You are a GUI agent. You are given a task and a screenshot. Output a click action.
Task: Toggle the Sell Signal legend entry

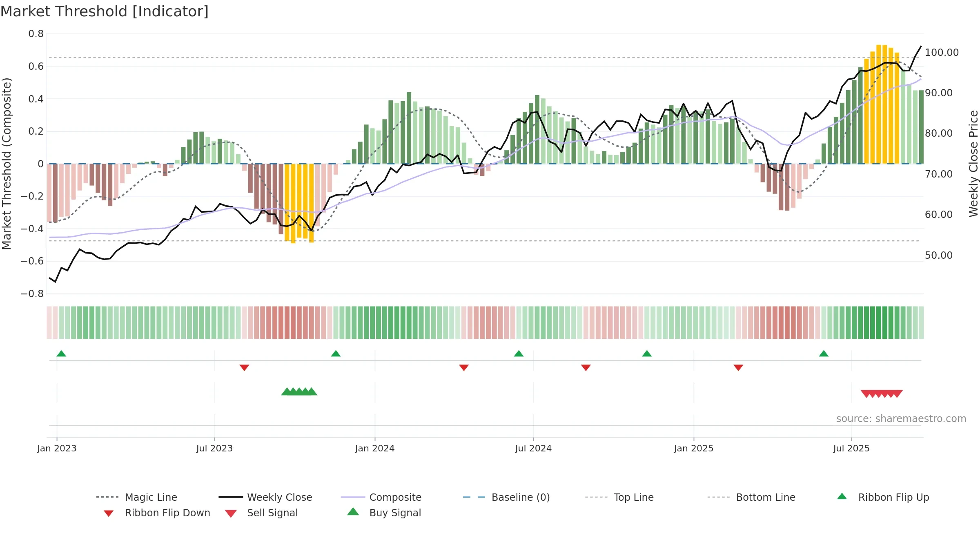(261, 513)
